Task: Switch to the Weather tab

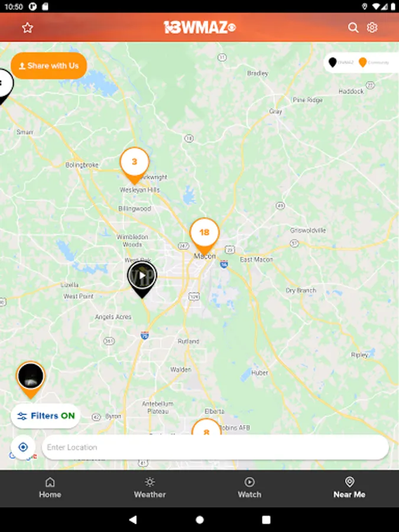Action: pyautogui.click(x=150, y=488)
